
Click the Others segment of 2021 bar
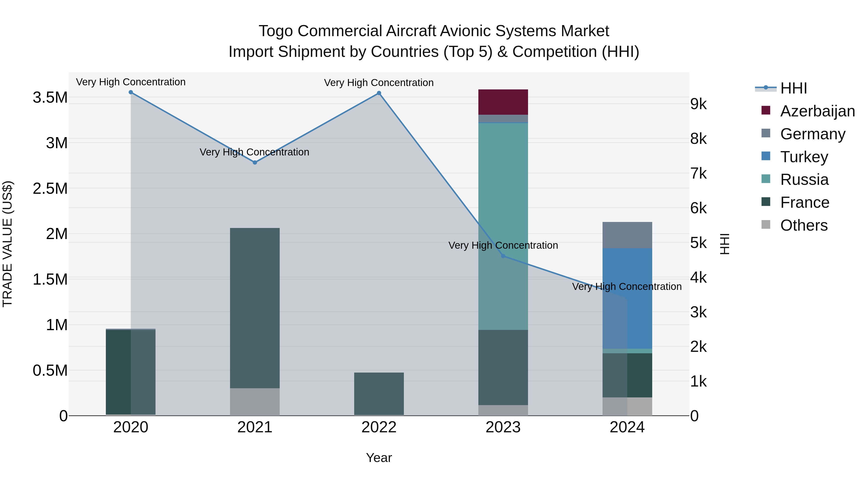coord(255,402)
